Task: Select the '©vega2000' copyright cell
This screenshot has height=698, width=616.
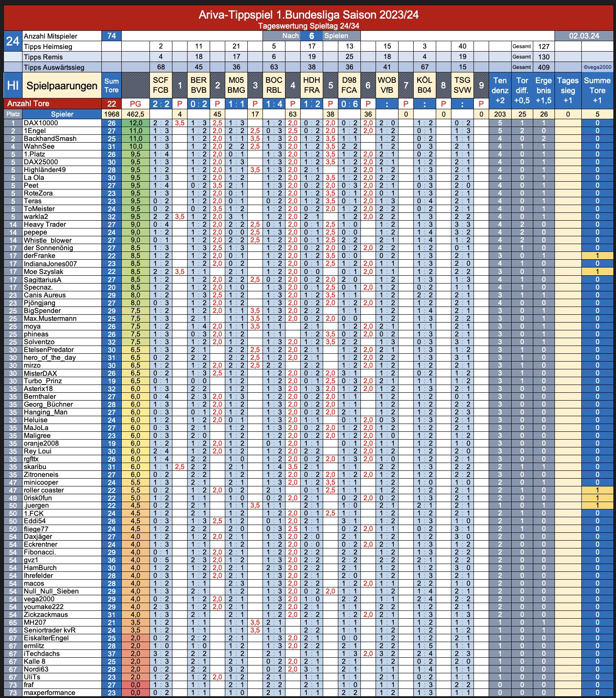Action: (597, 67)
